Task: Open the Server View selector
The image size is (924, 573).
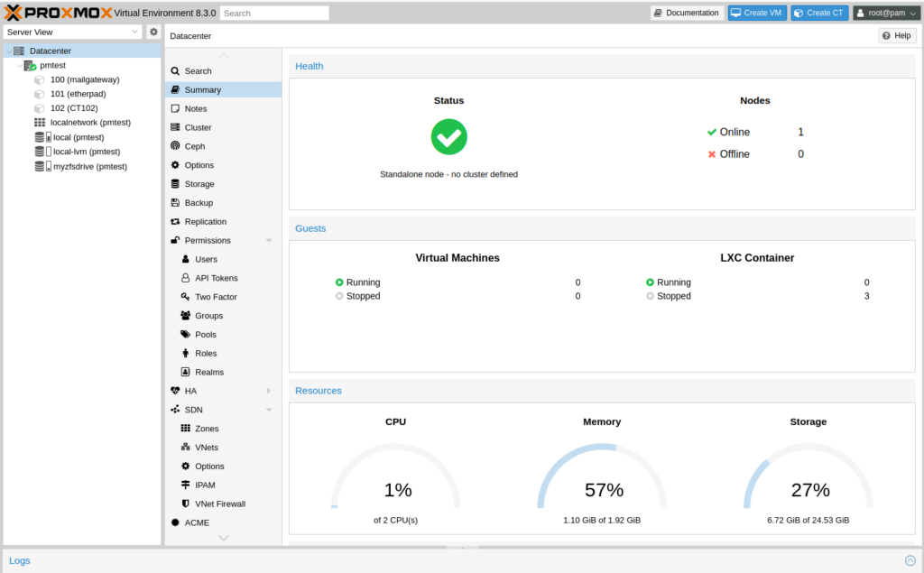Action: [x=72, y=31]
